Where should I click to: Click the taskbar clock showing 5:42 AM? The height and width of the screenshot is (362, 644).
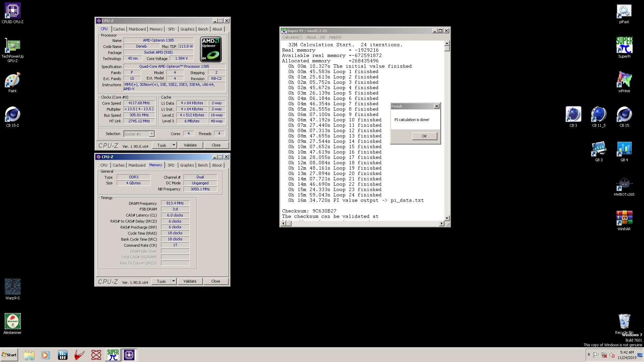(x=627, y=355)
